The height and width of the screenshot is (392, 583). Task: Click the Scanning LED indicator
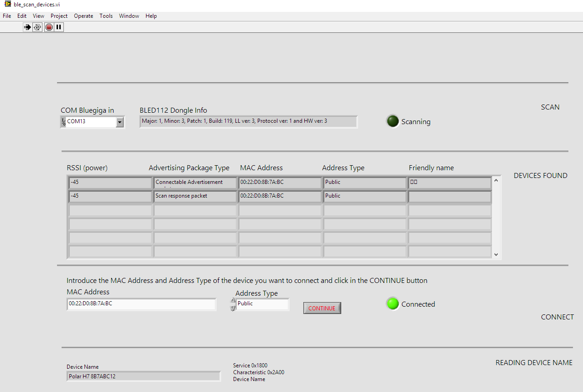pyautogui.click(x=392, y=121)
